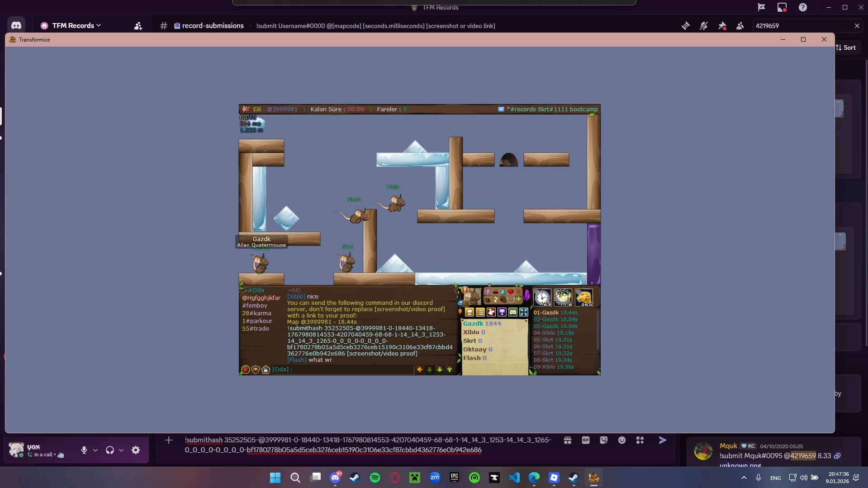
Task: Click the Discord icon in Transformice
Action: click(513, 312)
